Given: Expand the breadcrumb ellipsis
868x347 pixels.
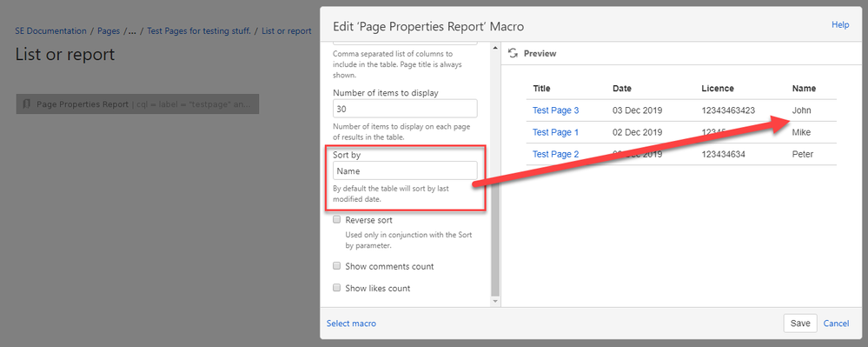Looking at the screenshot, I should click(132, 31).
